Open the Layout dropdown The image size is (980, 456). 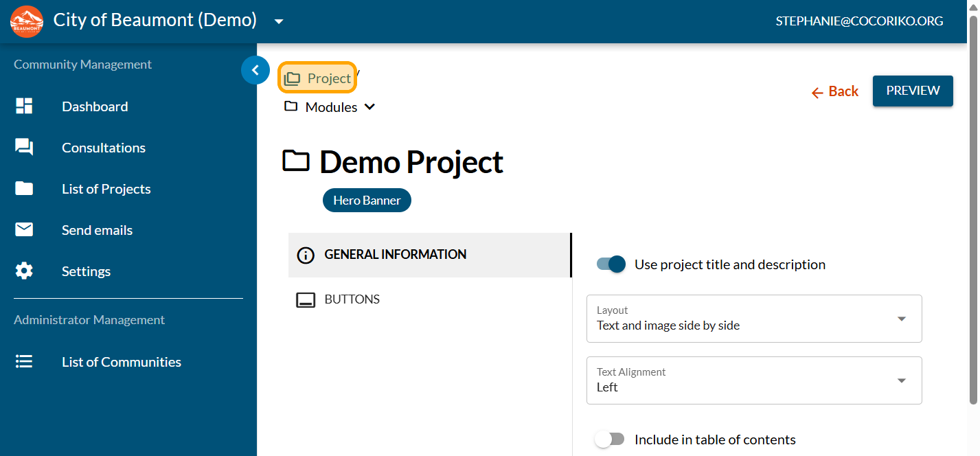(x=753, y=319)
